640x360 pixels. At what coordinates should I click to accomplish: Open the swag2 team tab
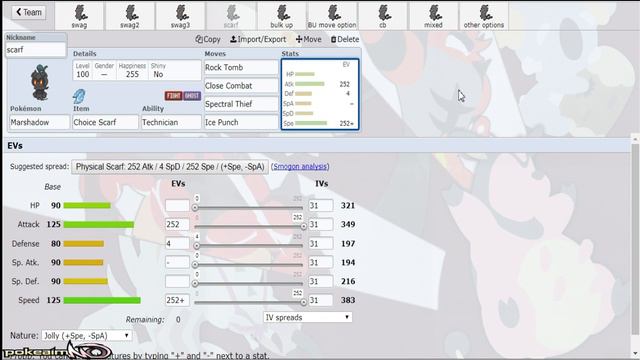tap(130, 16)
